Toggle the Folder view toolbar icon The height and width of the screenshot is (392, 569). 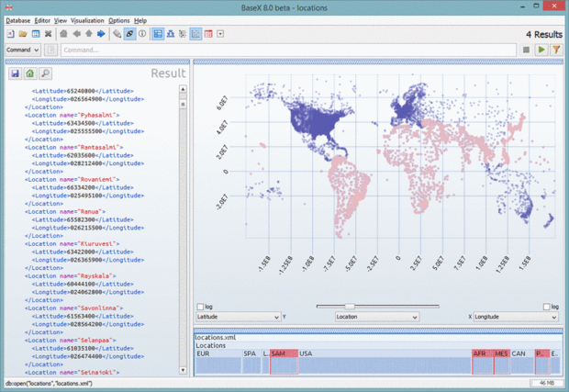click(183, 34)
